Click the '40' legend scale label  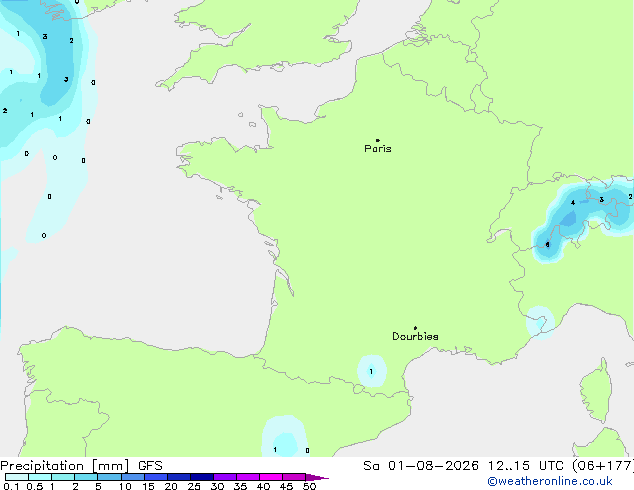coord(263,486)
